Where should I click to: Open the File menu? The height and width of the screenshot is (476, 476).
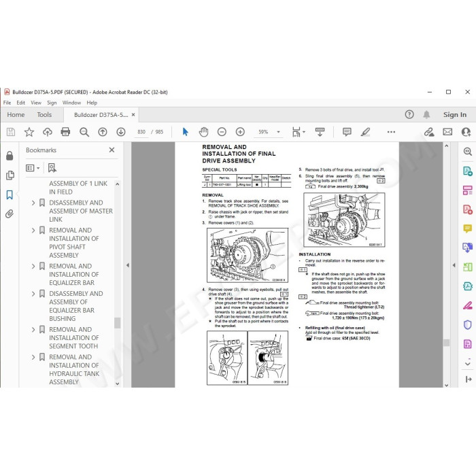(x=7, y=103)
